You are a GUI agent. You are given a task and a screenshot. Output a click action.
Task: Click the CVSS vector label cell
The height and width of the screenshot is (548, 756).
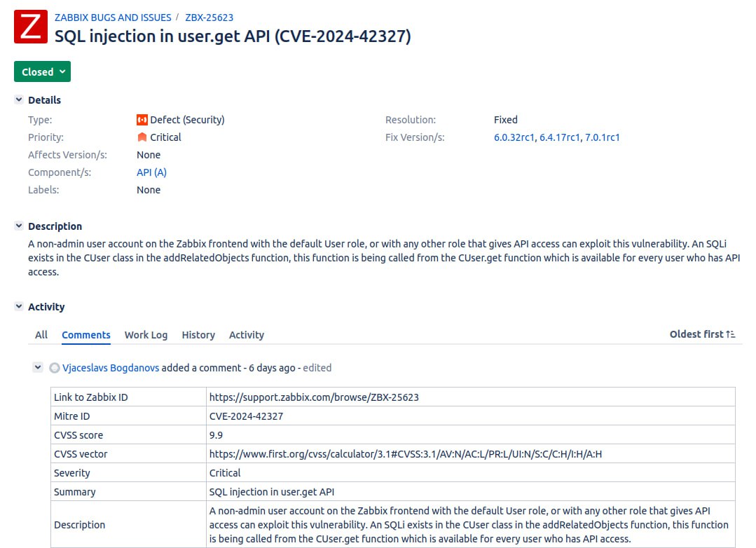(x=128, y=454)
